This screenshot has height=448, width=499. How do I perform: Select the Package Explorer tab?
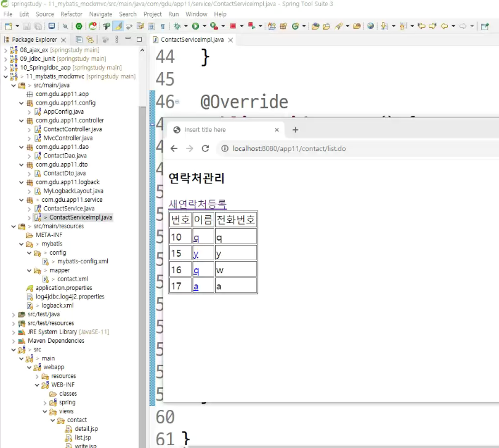tap(34, 39)
